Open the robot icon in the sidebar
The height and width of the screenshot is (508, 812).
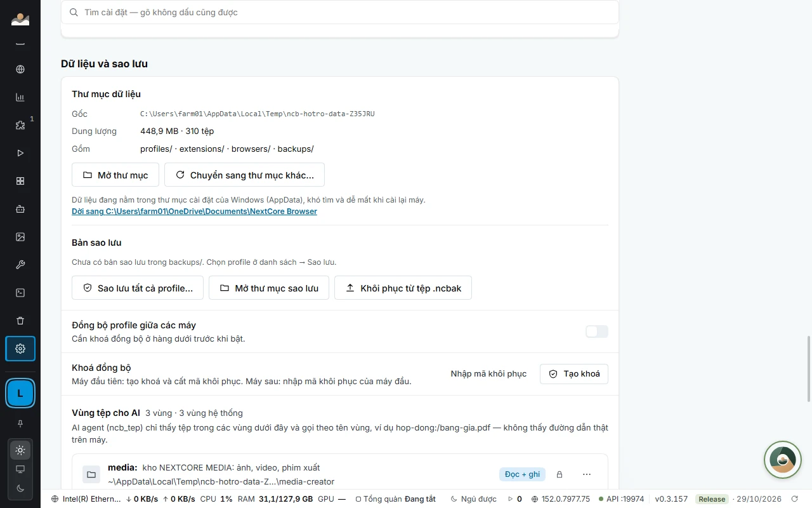pos(20,209)
